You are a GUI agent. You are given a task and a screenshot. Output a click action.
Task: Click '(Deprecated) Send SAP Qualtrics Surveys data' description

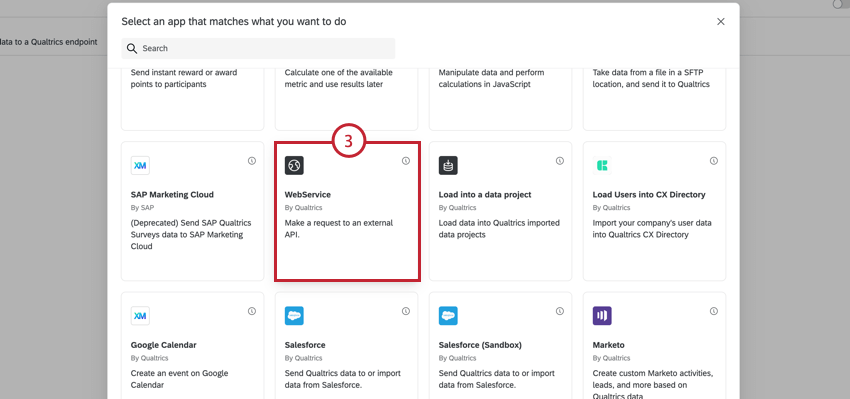click(x=191, y=234)
